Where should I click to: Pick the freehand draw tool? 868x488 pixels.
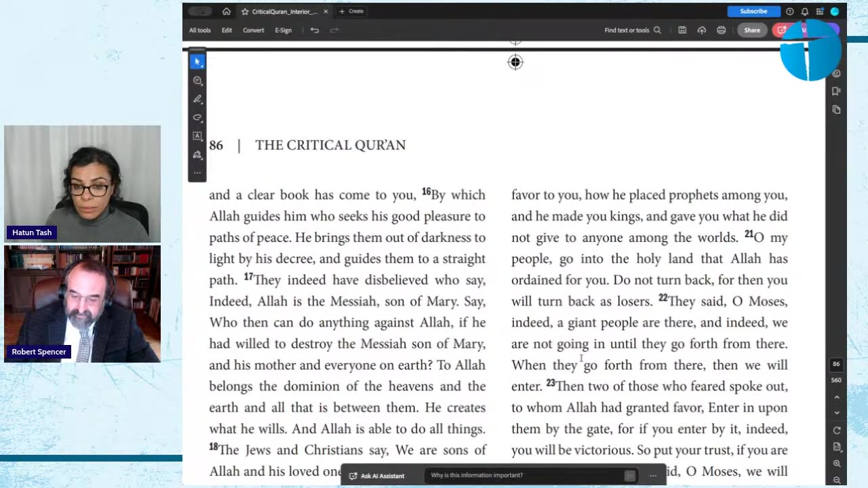tap(197, 117)
